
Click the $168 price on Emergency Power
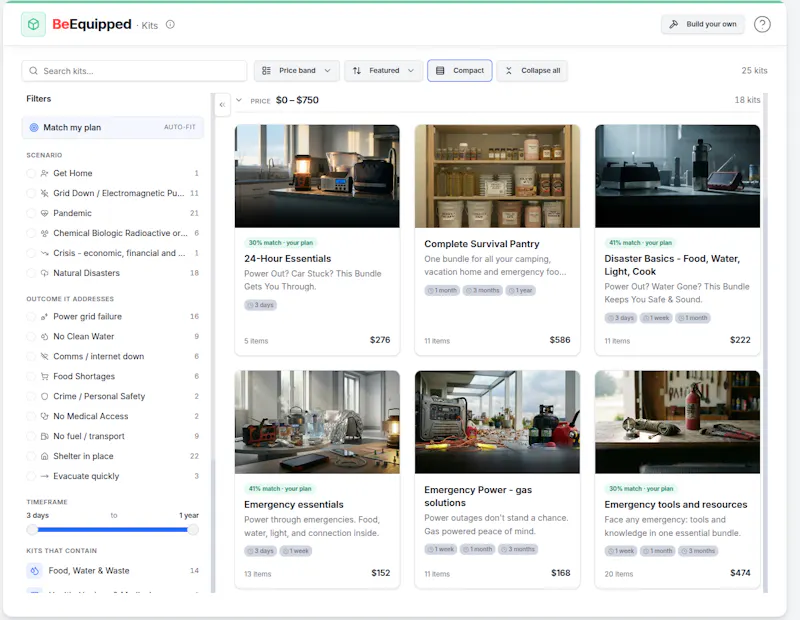[560, 573]
